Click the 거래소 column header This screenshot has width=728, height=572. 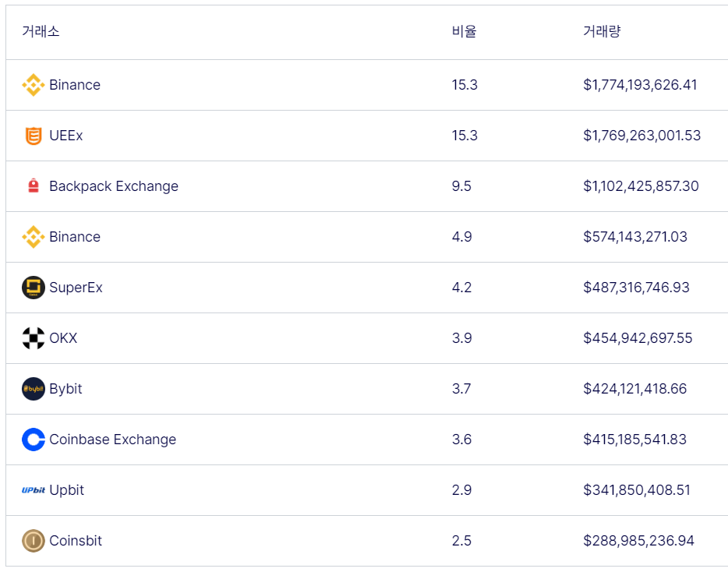[x=41, y=31]
